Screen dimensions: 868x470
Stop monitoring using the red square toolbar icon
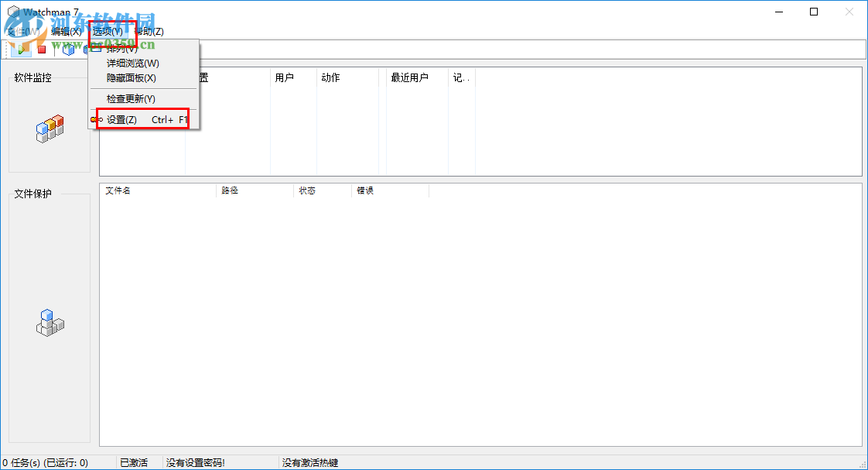pyautogui.click(x=41, y=49)
